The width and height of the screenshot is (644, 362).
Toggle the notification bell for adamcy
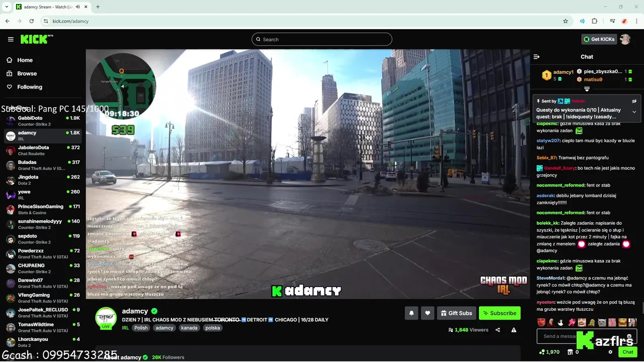point(412,313)
